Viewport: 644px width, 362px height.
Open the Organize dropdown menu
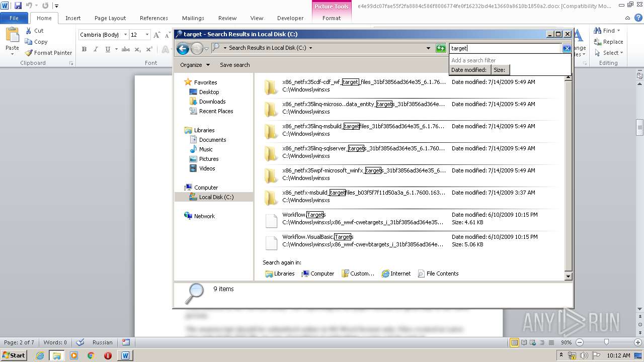tap(194, 65)
